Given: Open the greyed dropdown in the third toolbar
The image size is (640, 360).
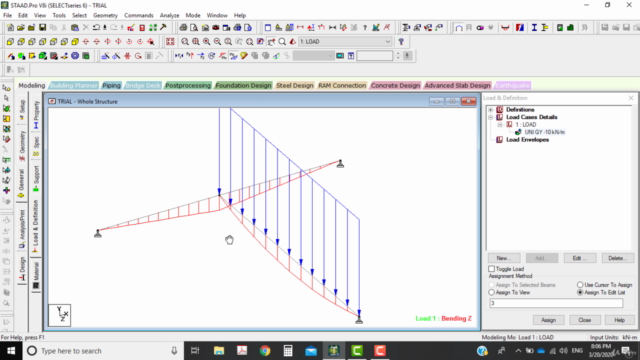Looking at the screenshot, I should pos(313,56).
